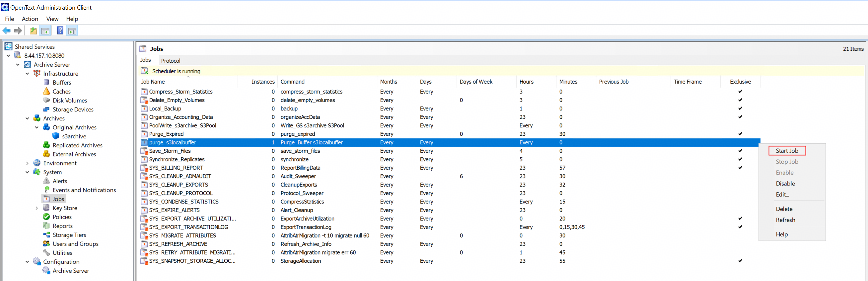This screenshot has height=281, width=868.
Task: Click the Utilities tools icon
Action: click(46, 252)
